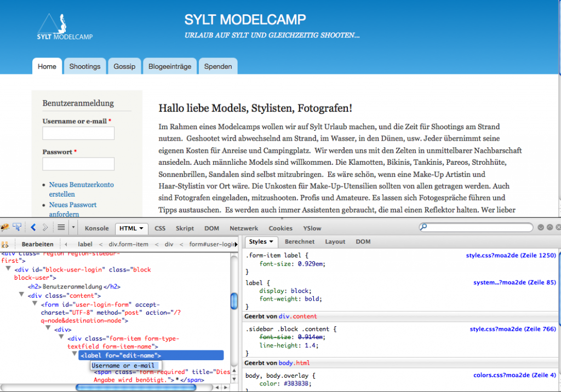The image size is (561, 392).
Task: Collapse the div block-user-login node
Action: click(9, 269)
